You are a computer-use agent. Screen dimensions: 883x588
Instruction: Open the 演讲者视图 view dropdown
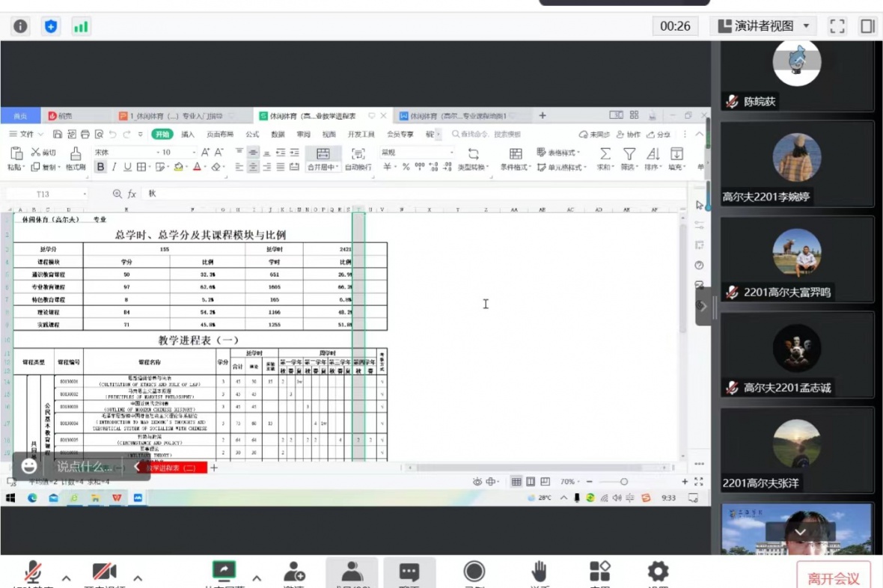pos(763,26)
